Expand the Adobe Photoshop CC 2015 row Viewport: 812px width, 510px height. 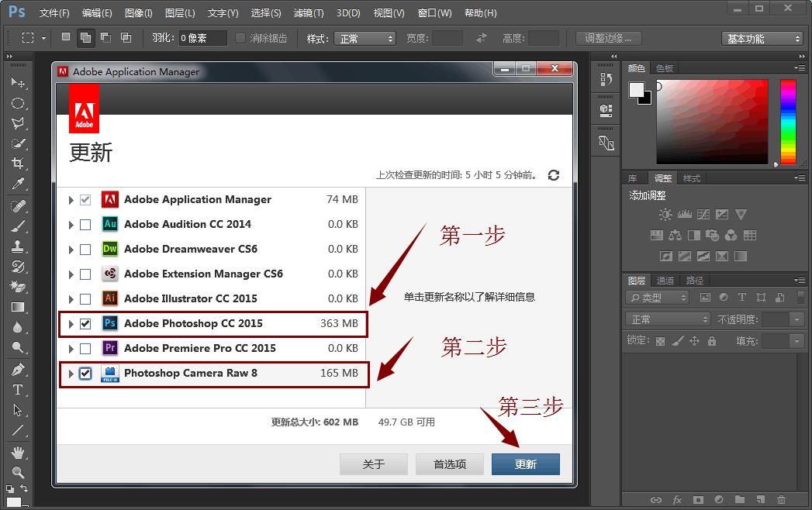click(71, 324)
